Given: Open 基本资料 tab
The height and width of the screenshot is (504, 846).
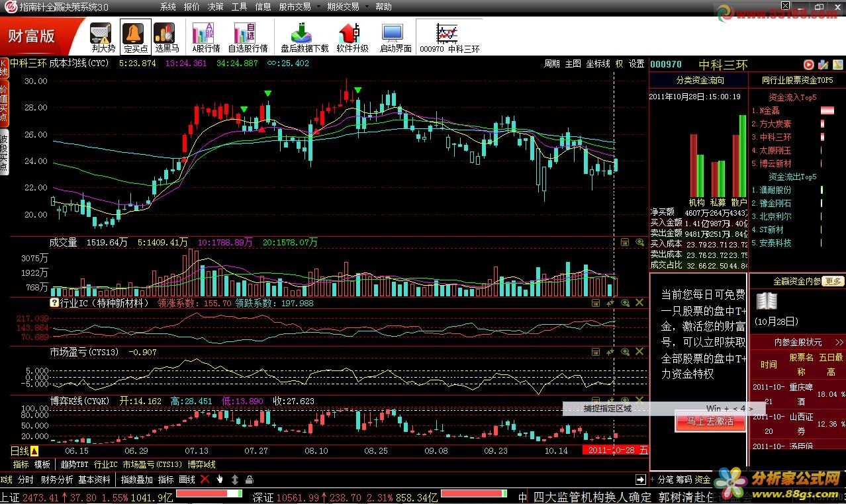Looking at the screenshot, I should coord(95,480).
